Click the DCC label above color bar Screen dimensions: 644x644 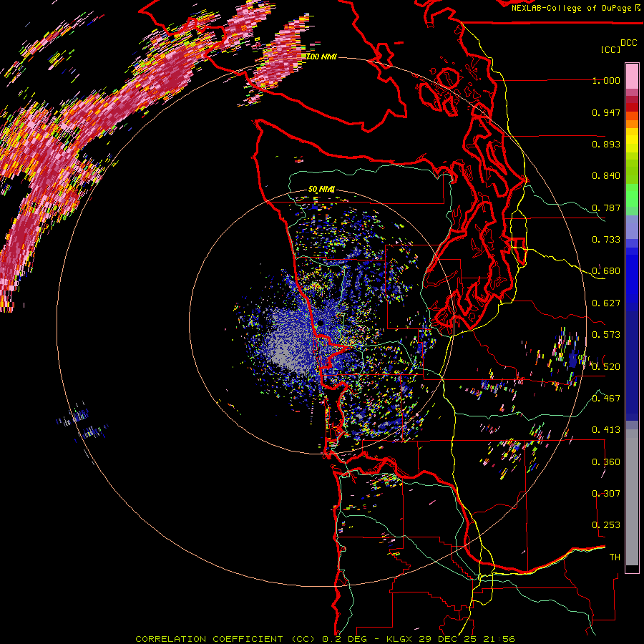[x=629, y=43]
